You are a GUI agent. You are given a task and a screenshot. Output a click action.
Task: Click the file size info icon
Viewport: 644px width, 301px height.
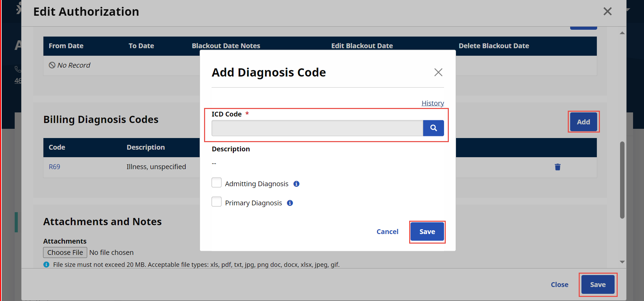click(x=46, y=264)
